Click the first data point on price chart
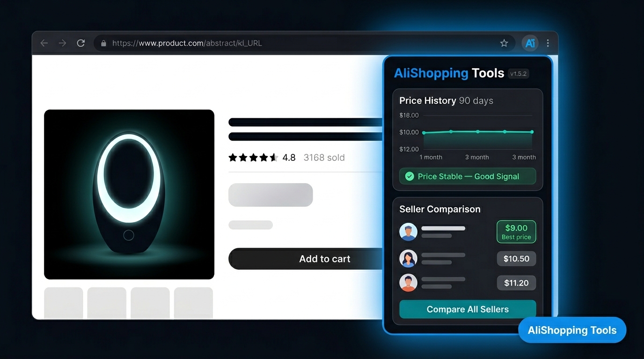This screenshot has width=644, height=359. tap(424, 133)
